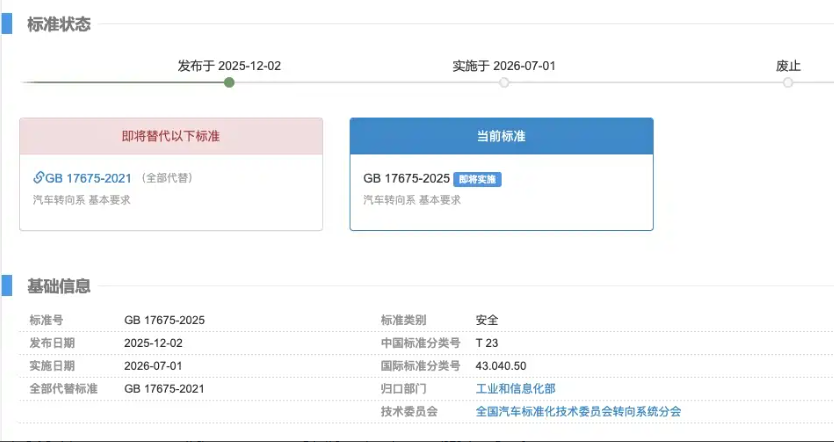Click the international classification number 43.040.50
The width and height of the screenshot is (834, 442).
tap(501, 365)
